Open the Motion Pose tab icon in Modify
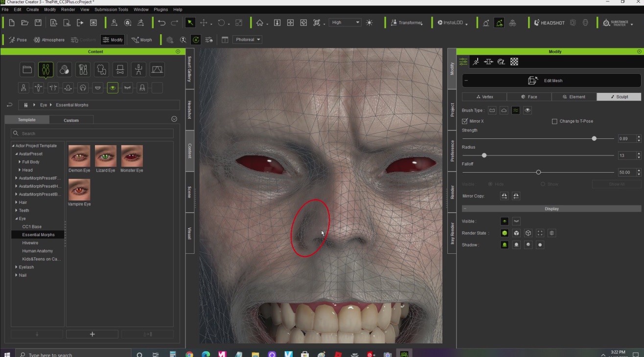The image size is (644, 357). coord(476,62)
